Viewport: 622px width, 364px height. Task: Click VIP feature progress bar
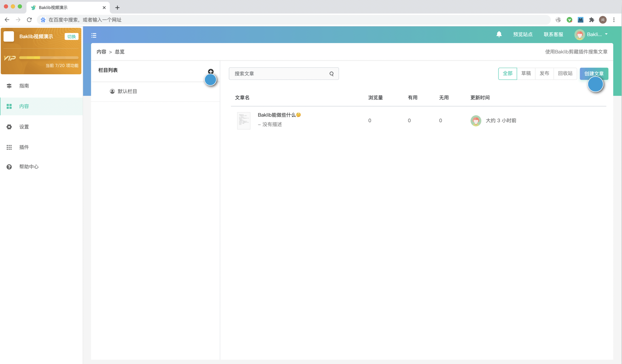coord(49,58)
